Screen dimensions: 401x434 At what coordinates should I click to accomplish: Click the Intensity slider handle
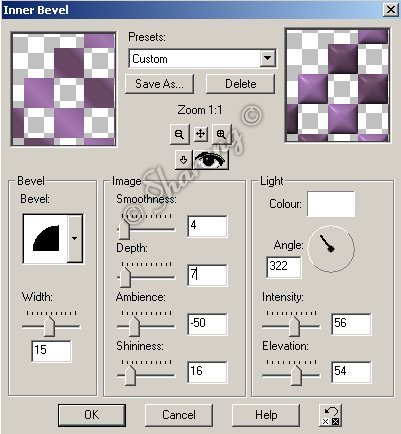coord(294,326)
